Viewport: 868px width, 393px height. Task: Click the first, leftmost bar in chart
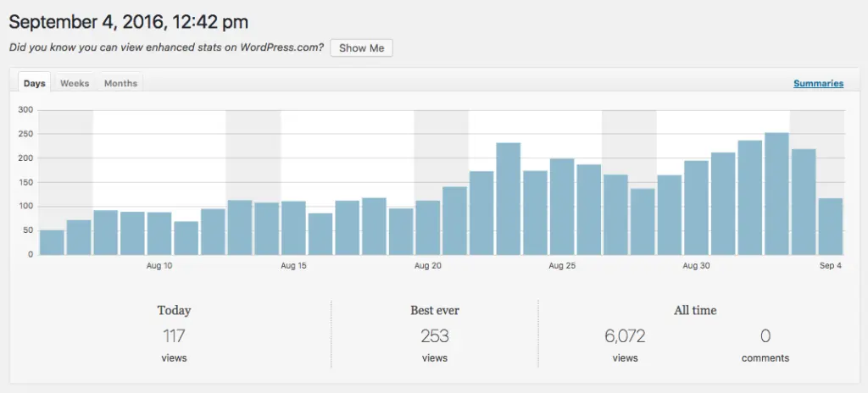pyautogui.click(x=52, y=242)
